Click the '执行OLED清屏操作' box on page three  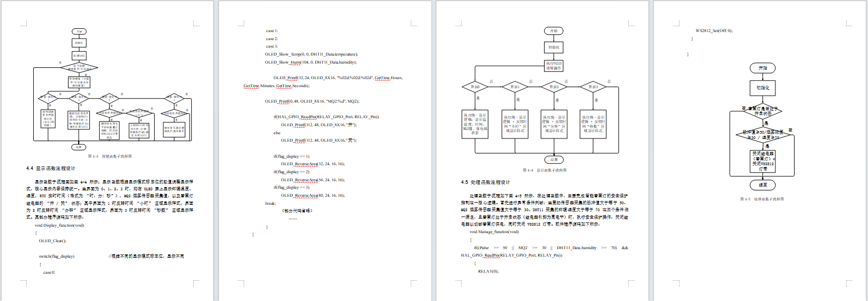tap(554, 66)
